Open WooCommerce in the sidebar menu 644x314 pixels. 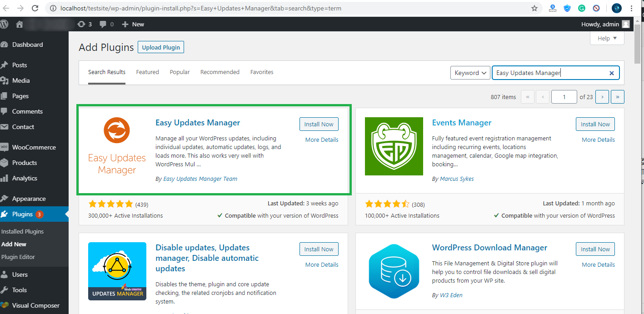point(34,147)
